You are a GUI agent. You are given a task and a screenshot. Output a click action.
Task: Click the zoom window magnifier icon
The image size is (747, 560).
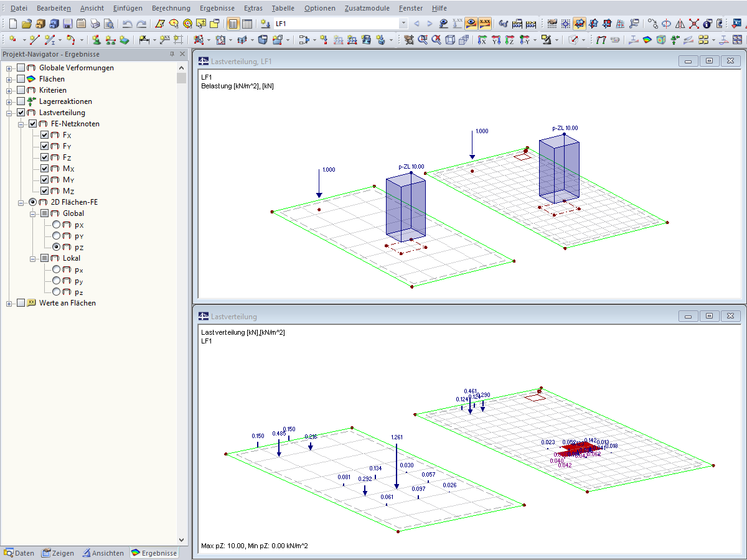pyautogui.click(x=423, y=39)
